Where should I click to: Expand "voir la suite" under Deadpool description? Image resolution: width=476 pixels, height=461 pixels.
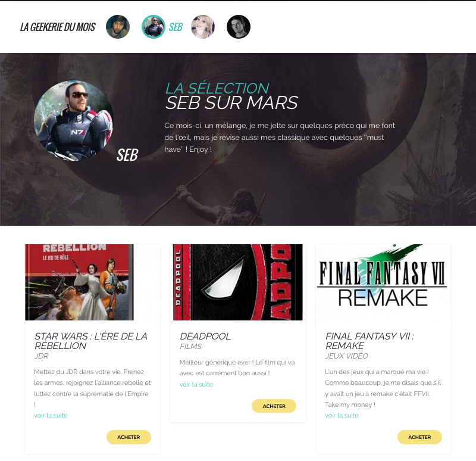point(196,384)
